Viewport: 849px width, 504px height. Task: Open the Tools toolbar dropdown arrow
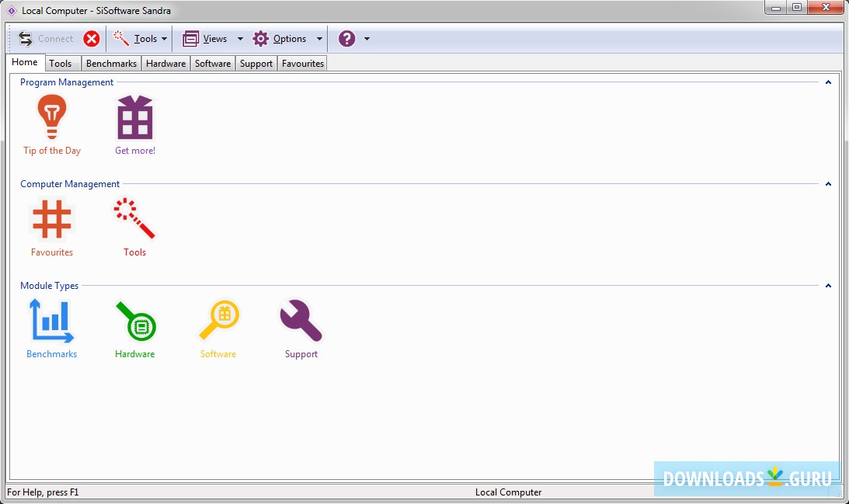coord(165,38)
